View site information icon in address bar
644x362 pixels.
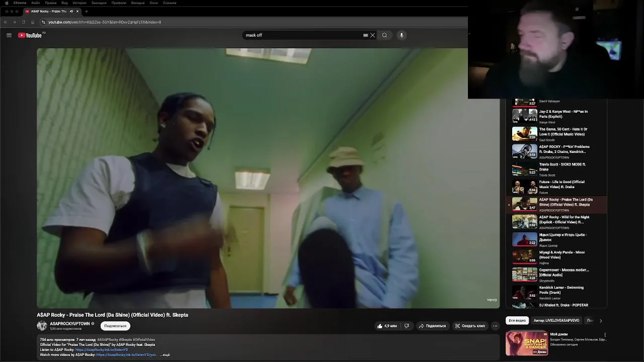43,22
